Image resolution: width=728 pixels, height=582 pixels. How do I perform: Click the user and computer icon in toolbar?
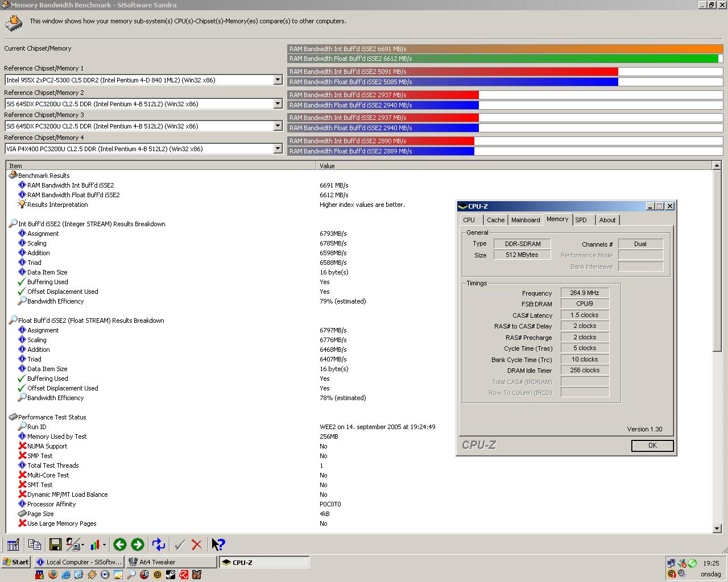pos(73,545)
